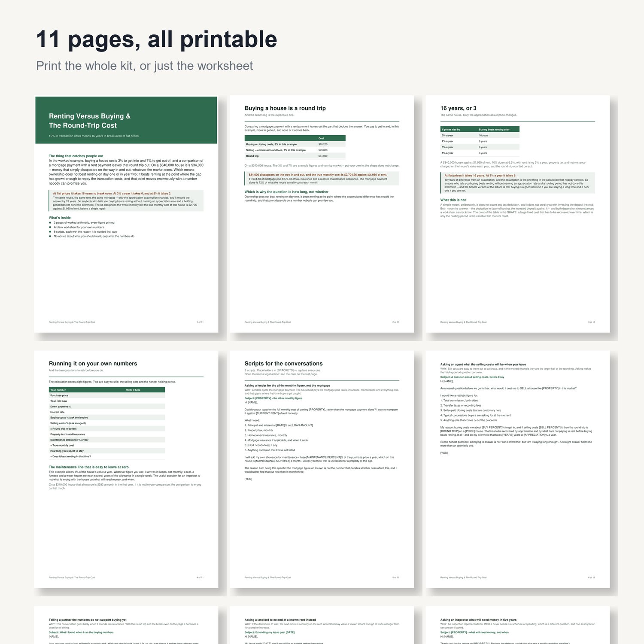Click the '3% a year' row in appreciation table
Viewport: 644px width, 644px height.
(x=480, y=147)
